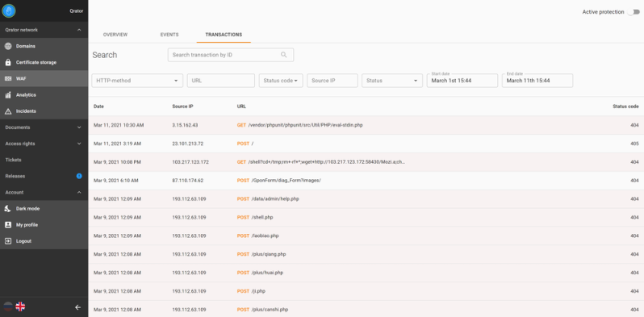Screen dimensions: 644x317
Task: Click the magnifier icon in transaction search
Action: [x=284, y=55]
